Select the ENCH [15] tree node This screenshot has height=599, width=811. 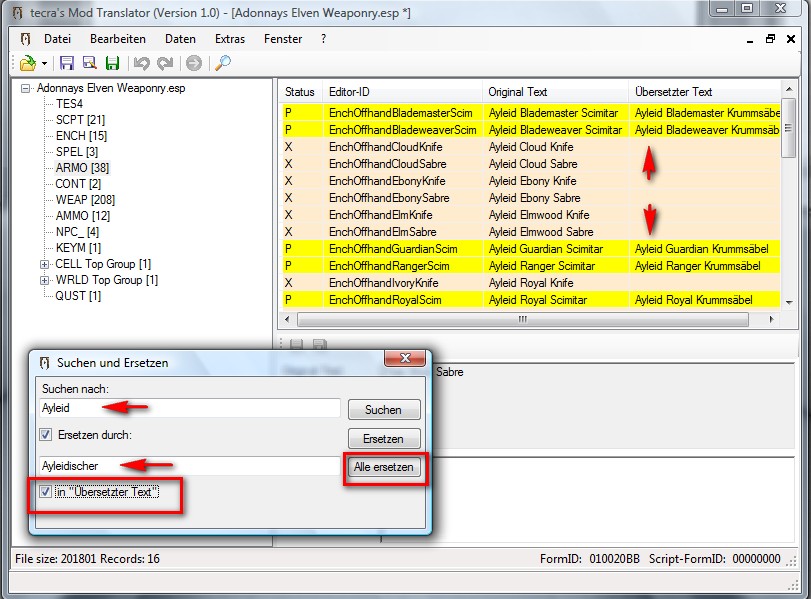pos(81,136)
